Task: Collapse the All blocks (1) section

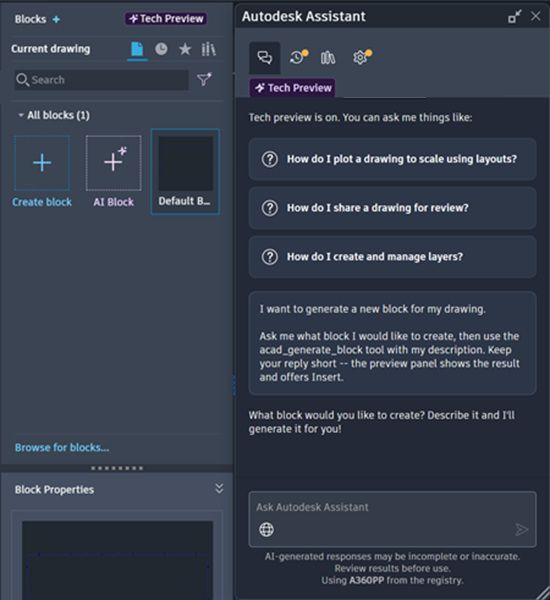Action: [x=21, y=115]
